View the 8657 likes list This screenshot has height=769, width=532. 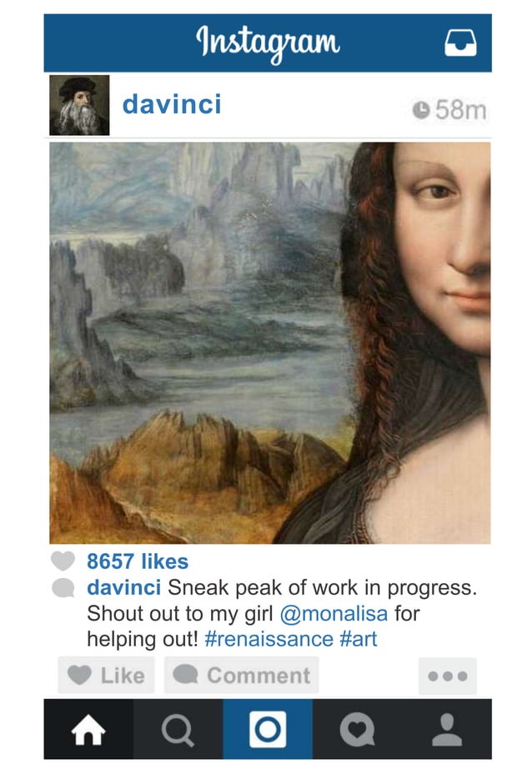pos(138,561)
